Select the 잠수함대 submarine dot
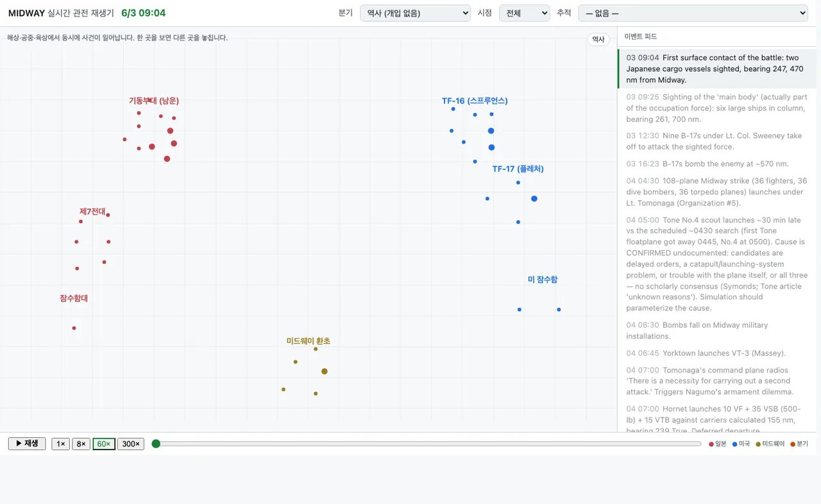821x504 pixels. [x=74, y=328]
